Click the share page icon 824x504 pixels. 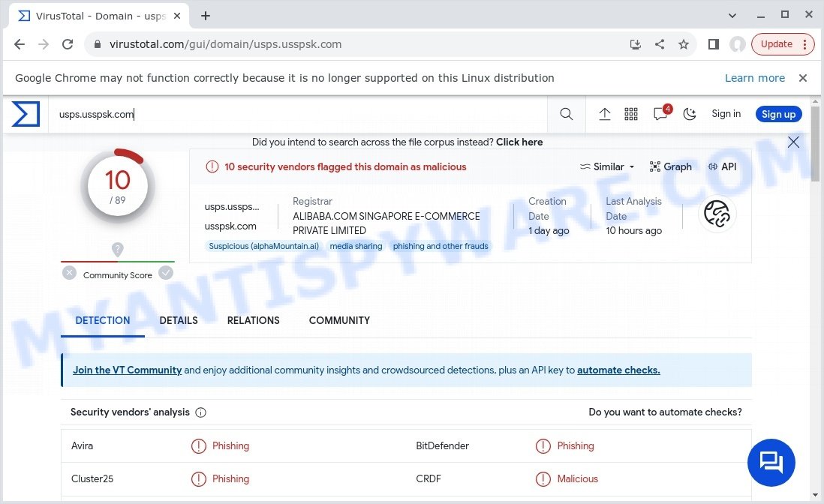(660, 44)
